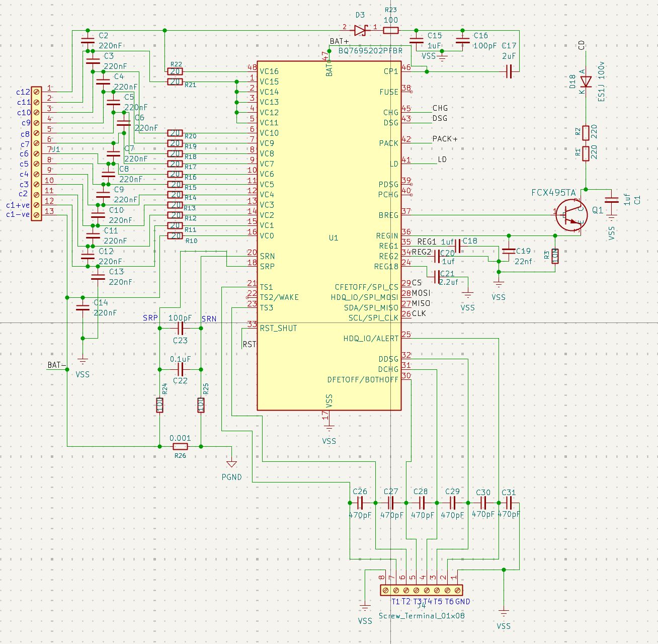Screen dimensions: 658x644
Task: Select the MISO net label
Action: pyautogui.click(x=421, y=303)
